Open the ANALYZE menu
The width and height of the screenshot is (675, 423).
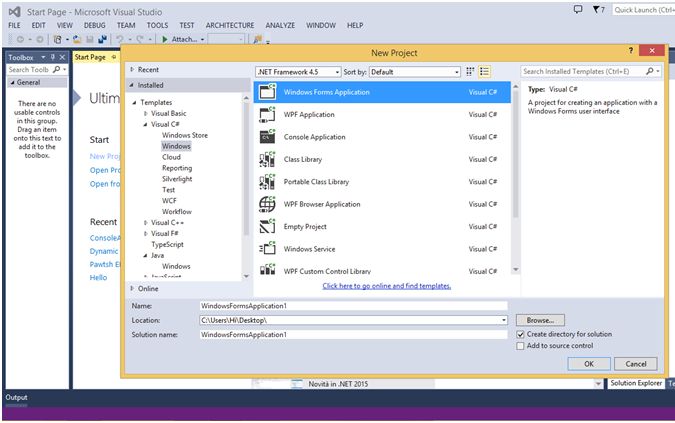280,25
